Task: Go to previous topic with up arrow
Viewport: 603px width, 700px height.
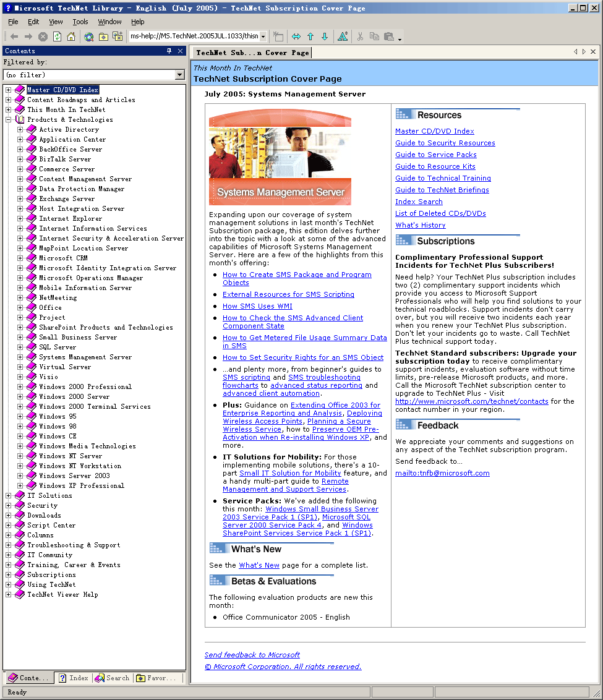Action: coord(310,36)
